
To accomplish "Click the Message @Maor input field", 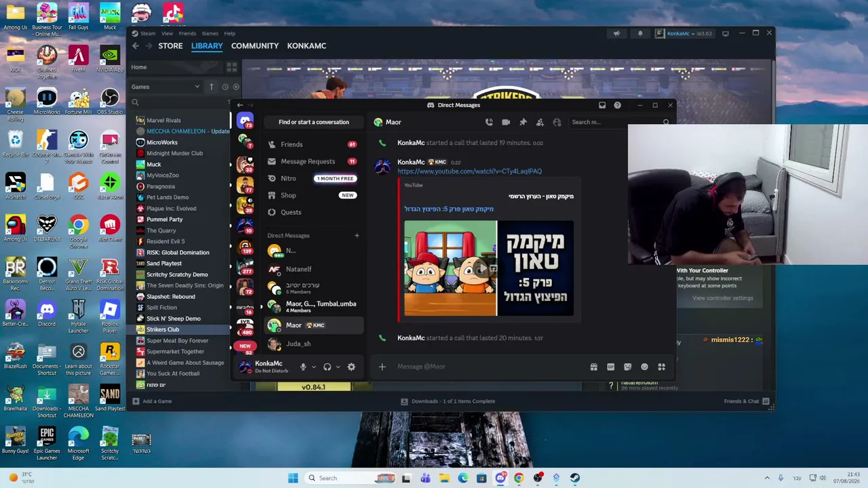I will 488,367.
